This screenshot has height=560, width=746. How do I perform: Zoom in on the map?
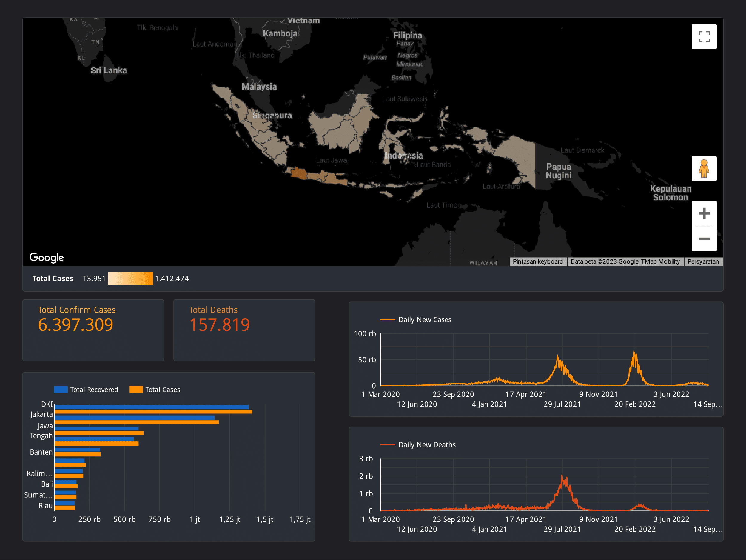coord(704,213)
